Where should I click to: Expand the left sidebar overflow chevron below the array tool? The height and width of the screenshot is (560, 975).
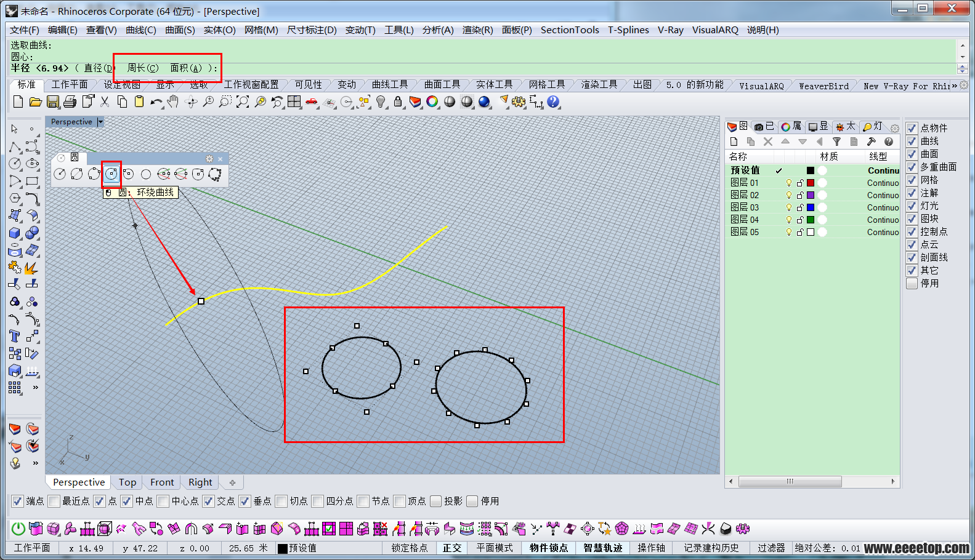[x=35, y=387]
